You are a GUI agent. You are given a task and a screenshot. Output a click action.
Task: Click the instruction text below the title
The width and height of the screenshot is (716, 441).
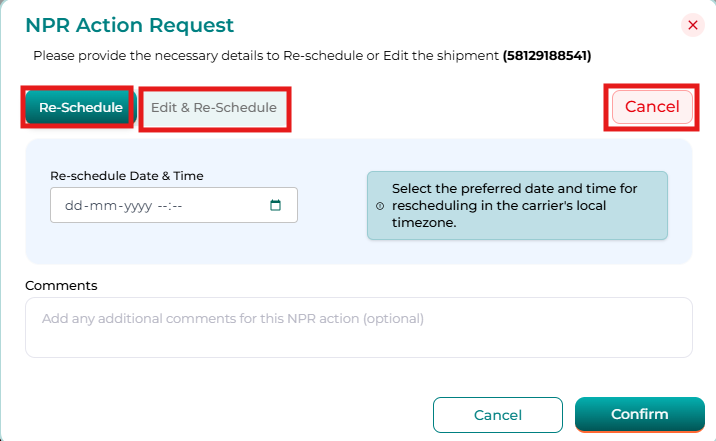[265, 55]
